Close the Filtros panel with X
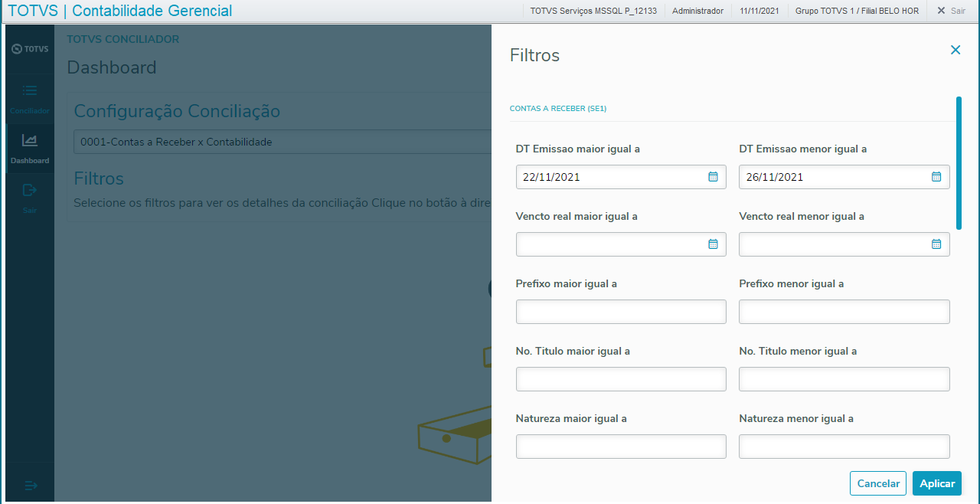980x504 pixels. pos(955,50)
